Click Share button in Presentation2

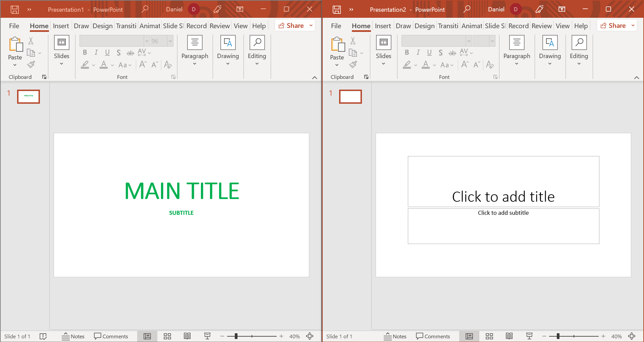(x=613, y=26)
